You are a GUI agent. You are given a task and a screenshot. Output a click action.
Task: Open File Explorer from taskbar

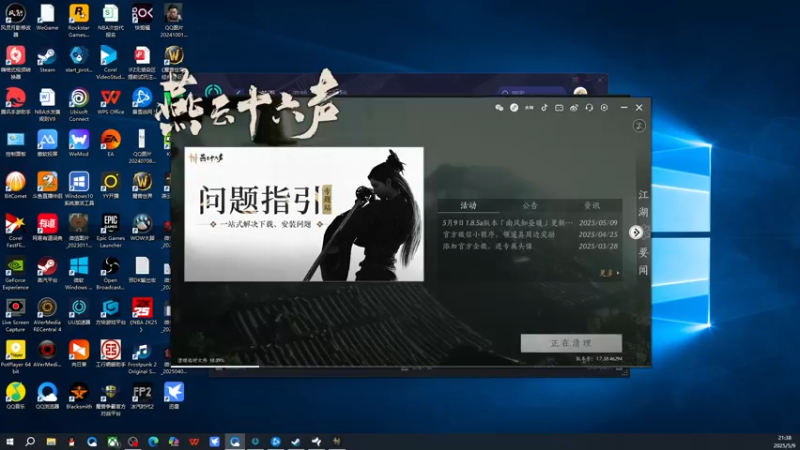point(51,441)
